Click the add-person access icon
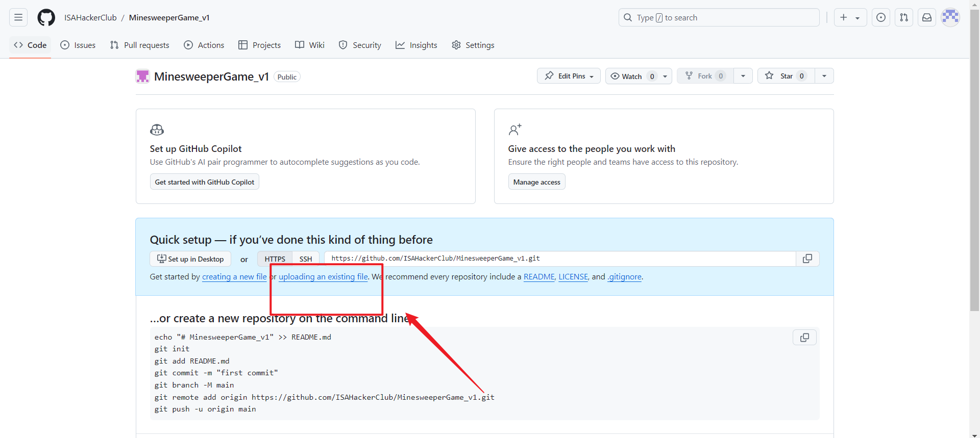The image size is (980, 438). [x=515, y=130]
